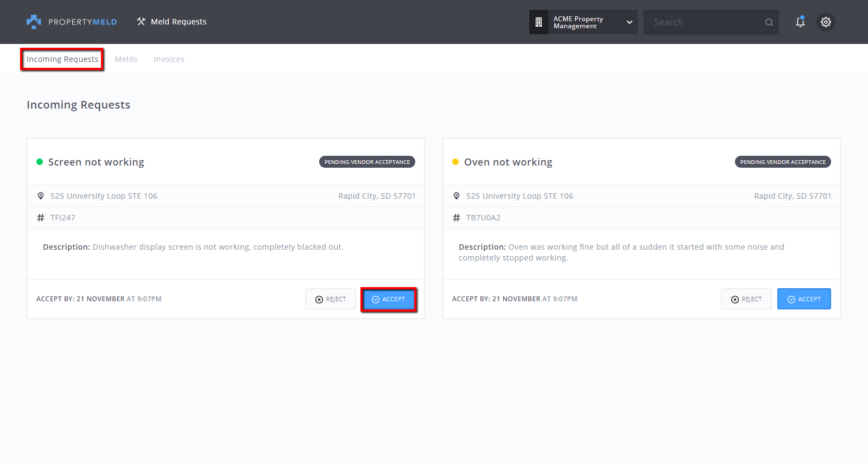Image resolution: width=868 pixels, height=463 pixels.
Task: Click hash icon next to TFI247
Action: pos(41,218)
